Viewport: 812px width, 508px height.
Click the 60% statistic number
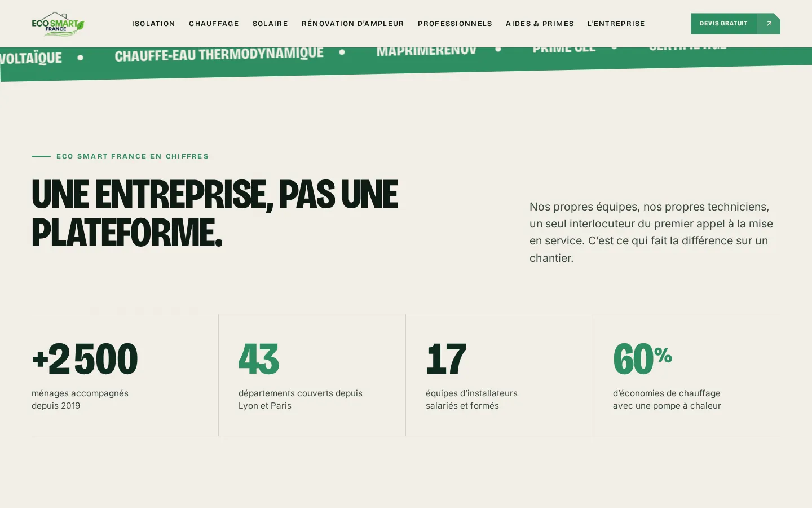tap(642, 359)
